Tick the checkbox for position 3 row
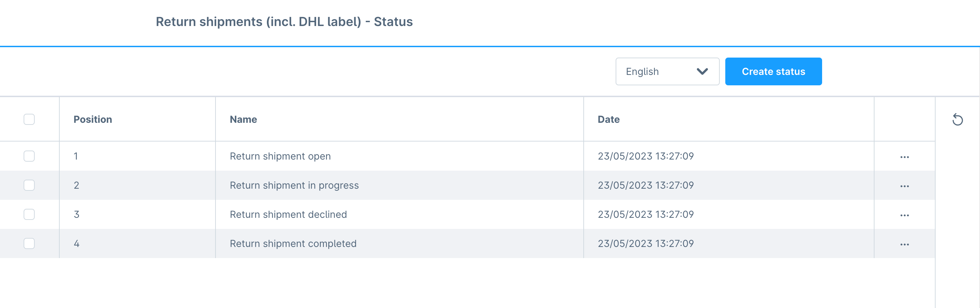The width and height of the screenshot is (980, 308). click(29, 214)
